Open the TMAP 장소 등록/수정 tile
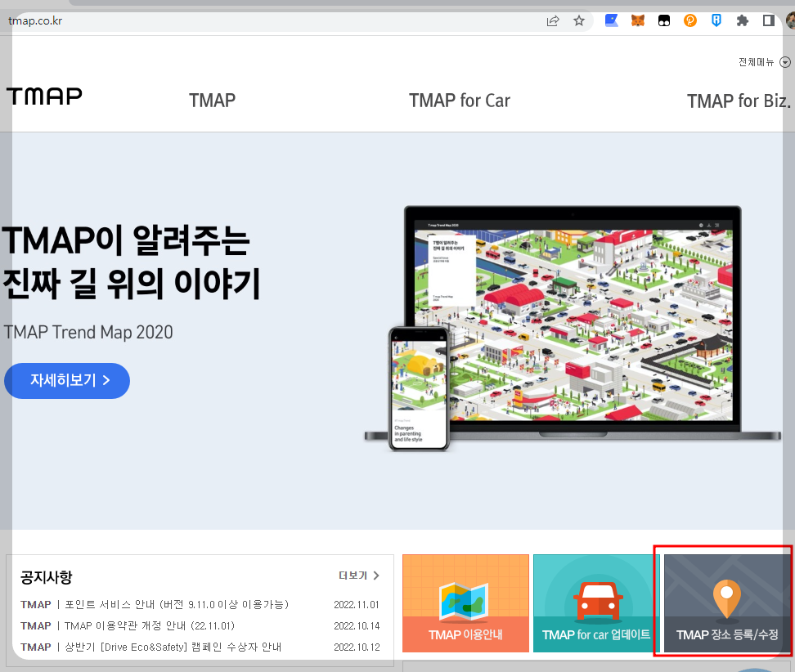795x672 pixels. pos(727,603)
